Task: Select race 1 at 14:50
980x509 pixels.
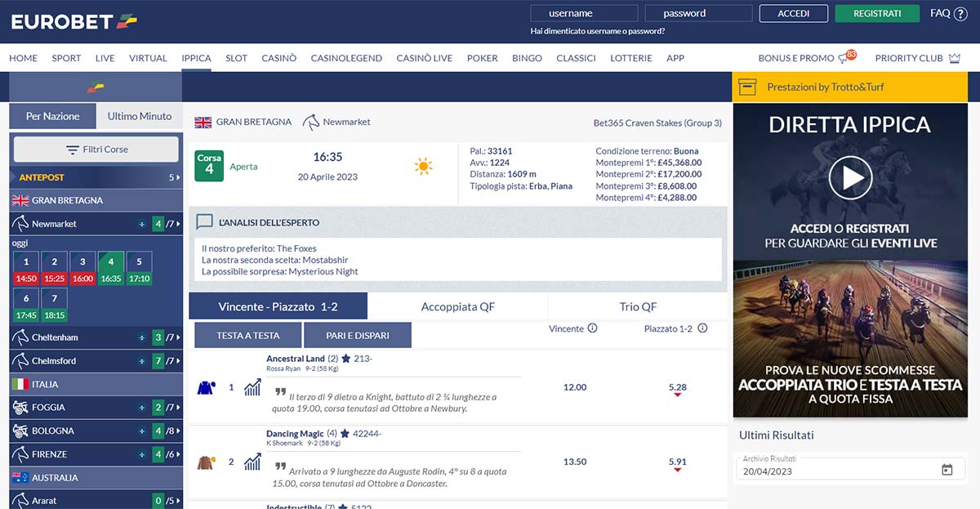Action: click(26, 270)
